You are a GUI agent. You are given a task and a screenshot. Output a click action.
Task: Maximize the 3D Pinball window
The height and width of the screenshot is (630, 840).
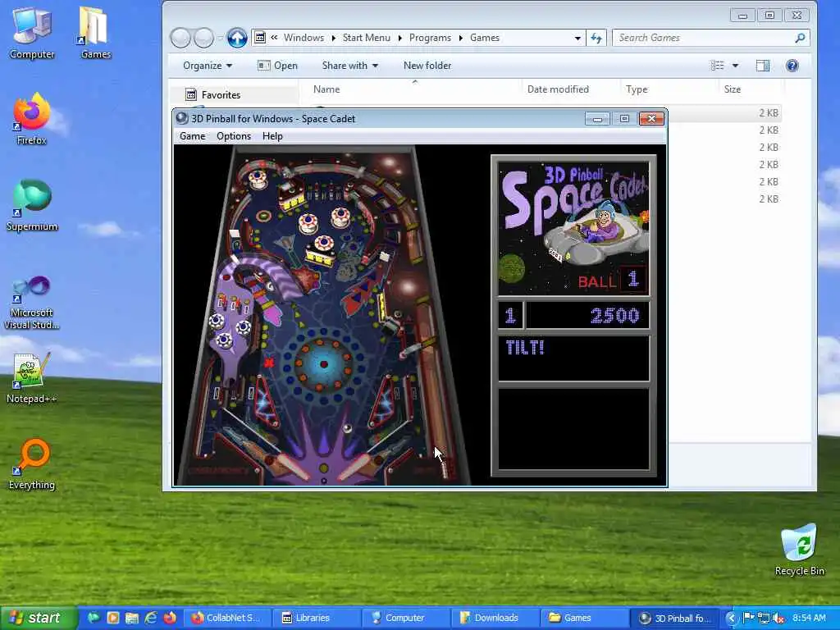click(x=624, y=118)
